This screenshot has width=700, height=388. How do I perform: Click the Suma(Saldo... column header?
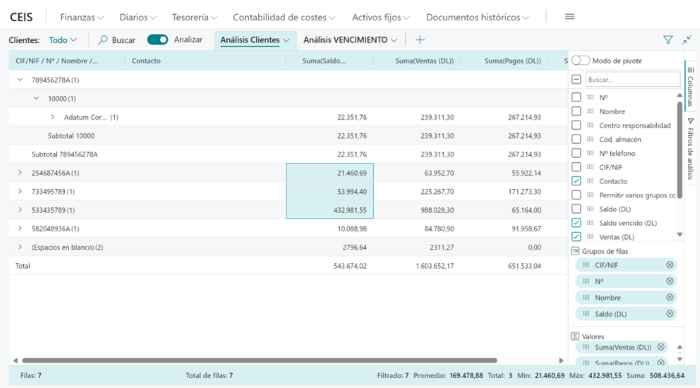pos(324,61)
